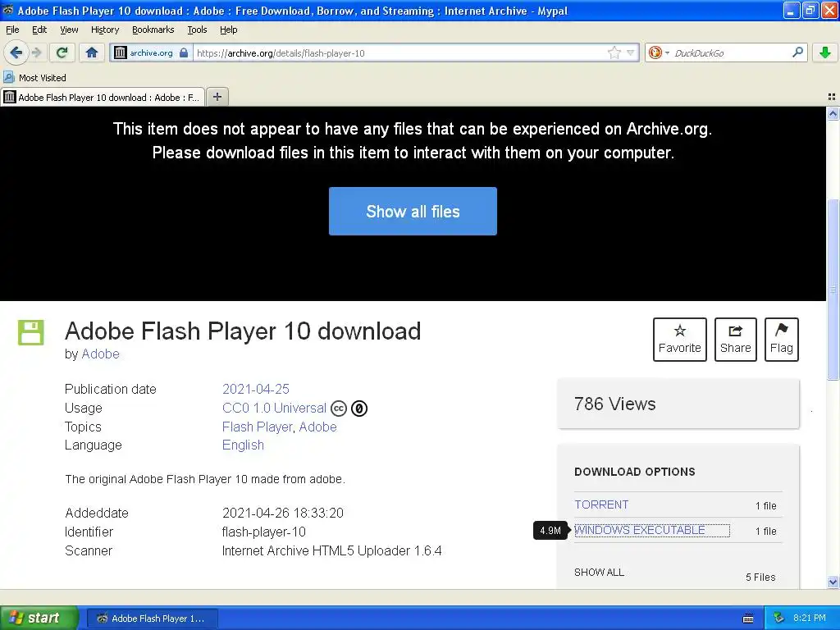Screen dimensions: 840x630
Task: Open the History menu
Action: tap(105, 30)
